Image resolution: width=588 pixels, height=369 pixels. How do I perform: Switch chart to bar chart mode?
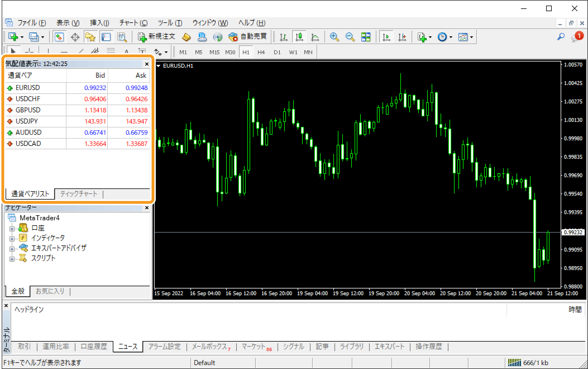coord(284,37)
